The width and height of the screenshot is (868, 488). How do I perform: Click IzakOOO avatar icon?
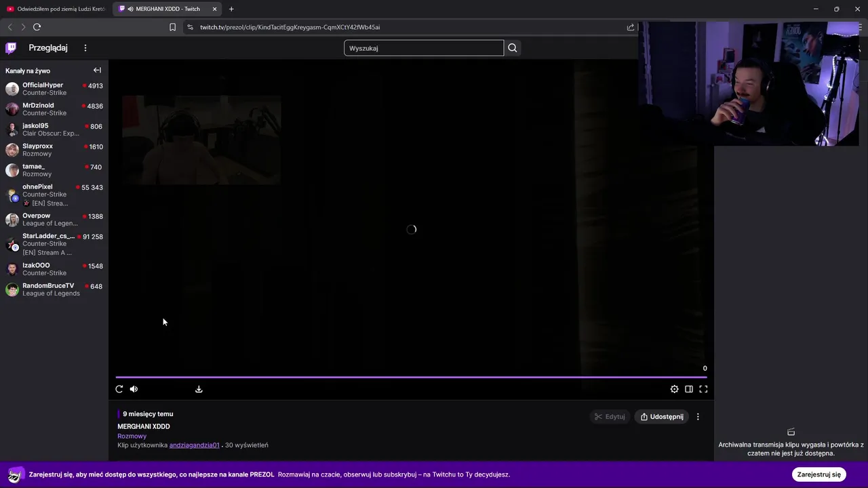click(12, 269)
